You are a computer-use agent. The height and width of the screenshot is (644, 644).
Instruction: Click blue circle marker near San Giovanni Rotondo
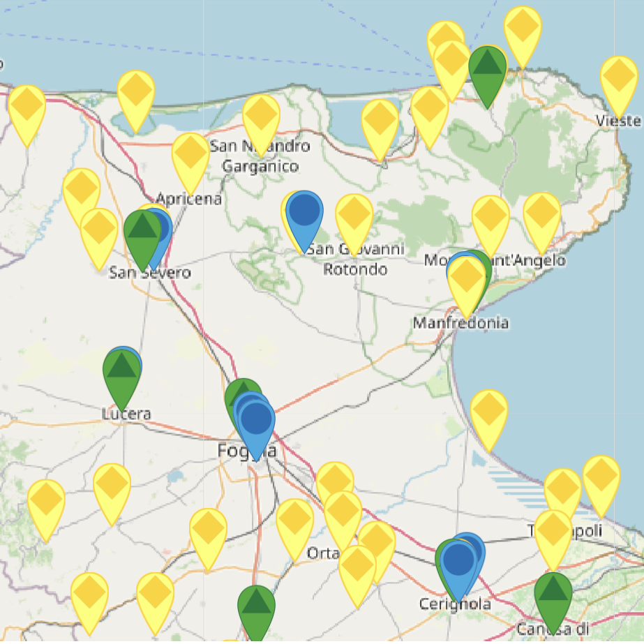click(304, 213)
